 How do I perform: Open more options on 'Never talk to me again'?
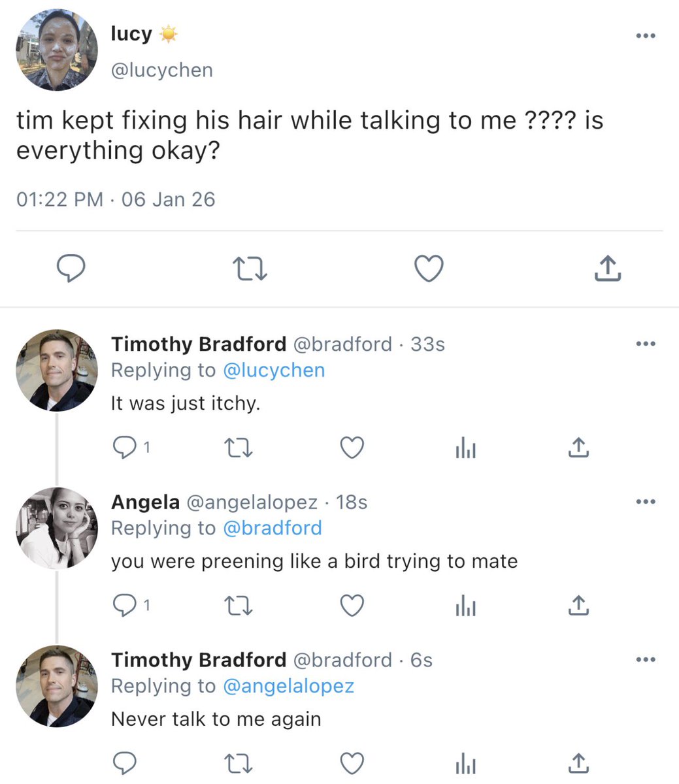click(645, 660)
